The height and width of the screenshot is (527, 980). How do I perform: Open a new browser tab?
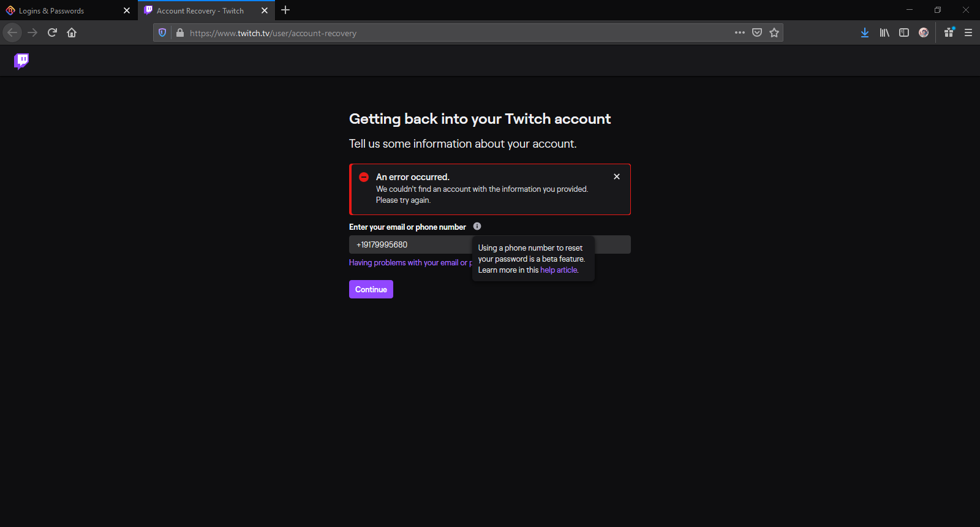click(285, 10)
